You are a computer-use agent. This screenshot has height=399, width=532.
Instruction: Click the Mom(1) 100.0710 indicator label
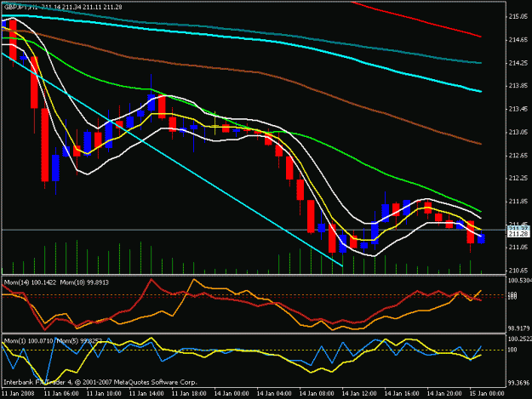pos(29,340)
